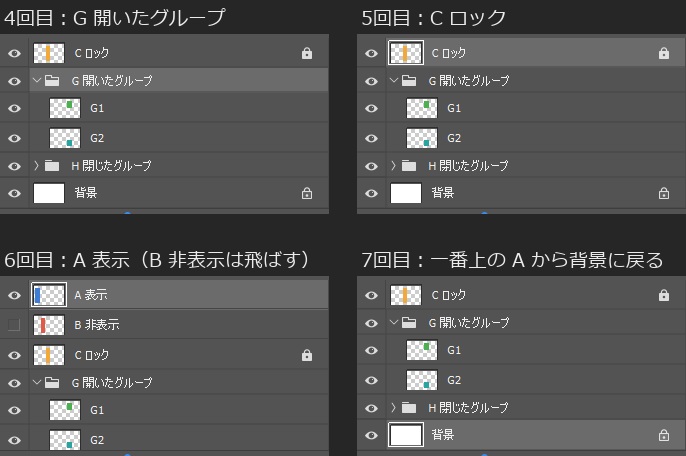Viewport: 686px width, 456px height.
Task: Click the lock icon on 背景 in 7回目 panel
Action: point(664,435)
